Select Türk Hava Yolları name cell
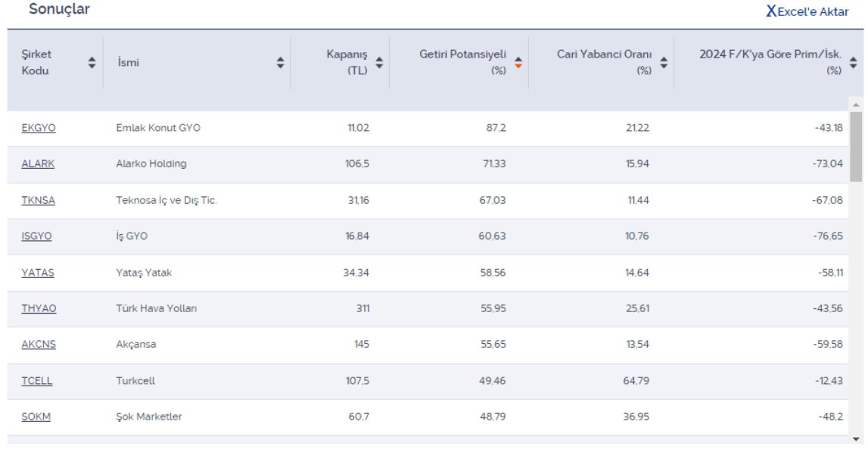Screen dimensions: 868x453 [x=156, y=308]
